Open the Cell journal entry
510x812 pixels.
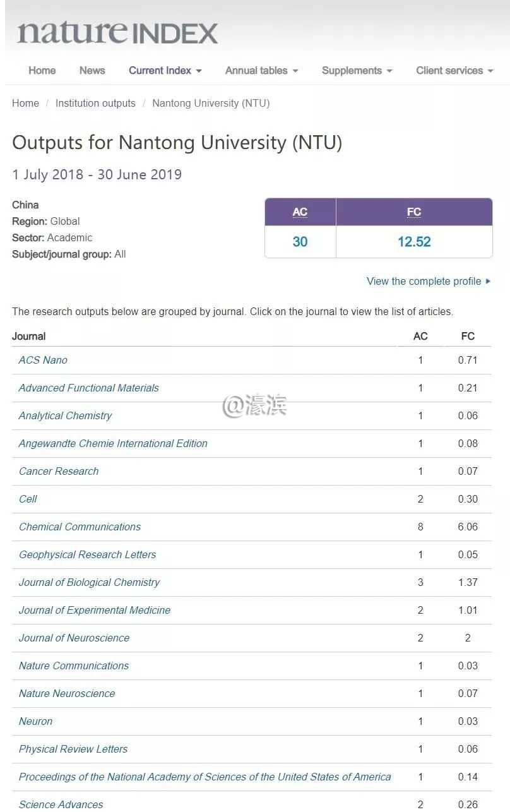pos(28,499)
